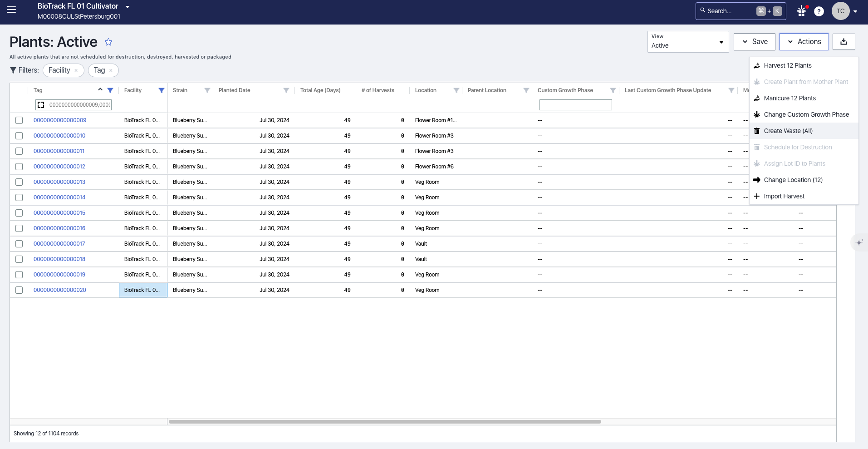This screenshot has width=868, height=449.
Task: Check the box for plant 0000000000000012
Action: (19, 167)
